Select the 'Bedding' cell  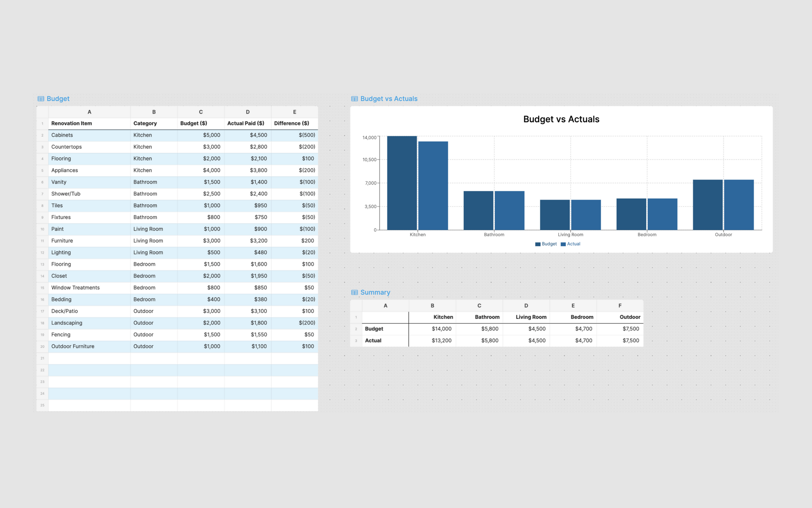coord(89,300)
